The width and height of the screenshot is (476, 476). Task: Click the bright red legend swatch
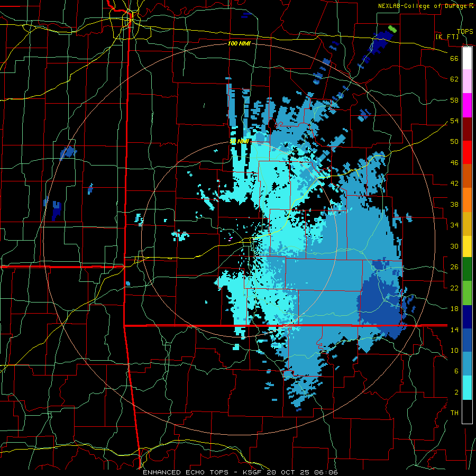click(x=467, y=152)
